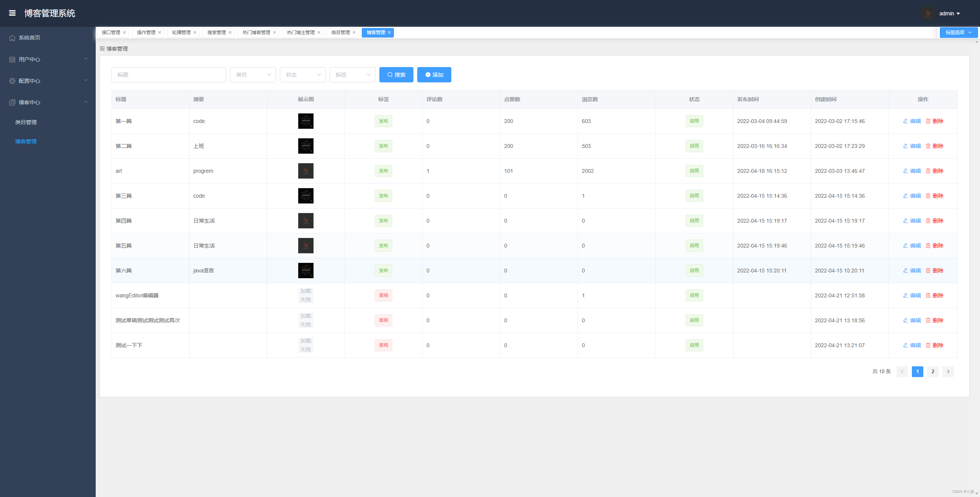This screenshot has height=497, width=980.
Task: Open the 状态 filter dropdown
Action: point(302,75)
